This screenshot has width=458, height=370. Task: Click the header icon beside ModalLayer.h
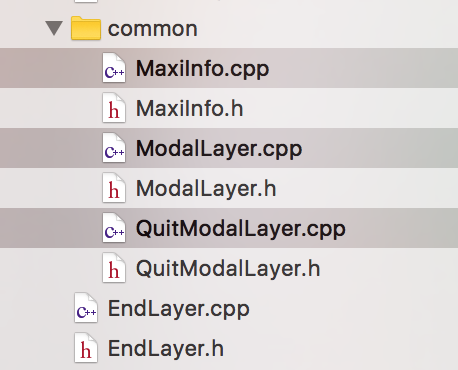pos(114,188)
